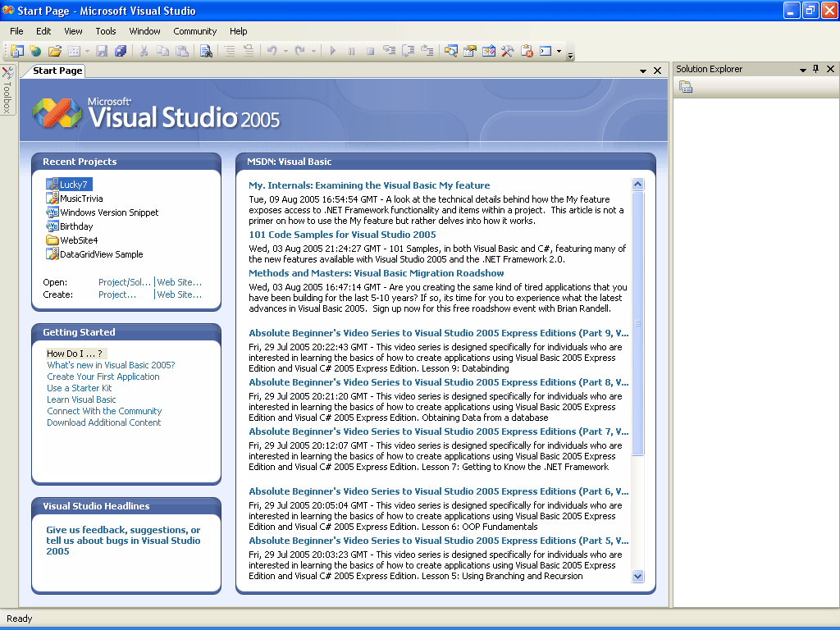Open the MusicTrivia recent project
This screenshot has width=840, height=630.
(81, 199)
